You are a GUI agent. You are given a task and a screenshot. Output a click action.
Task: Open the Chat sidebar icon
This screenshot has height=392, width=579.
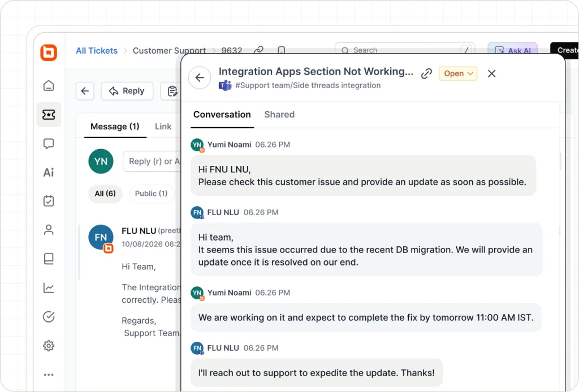[x=49, y=143]
